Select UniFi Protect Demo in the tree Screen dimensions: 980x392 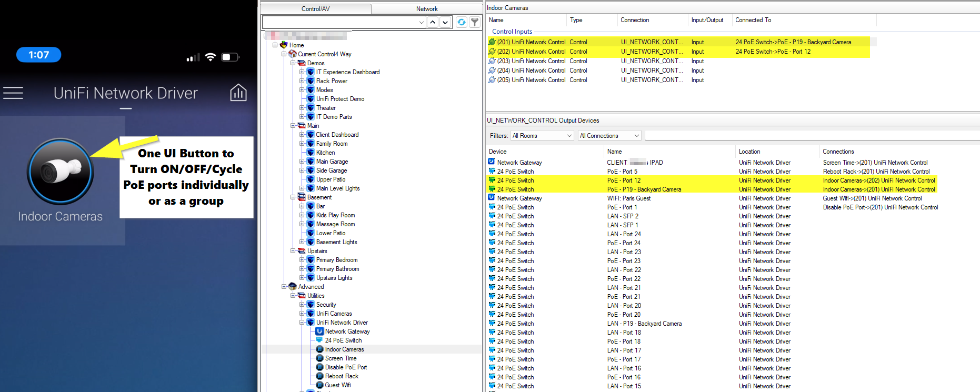coord(340,99)
